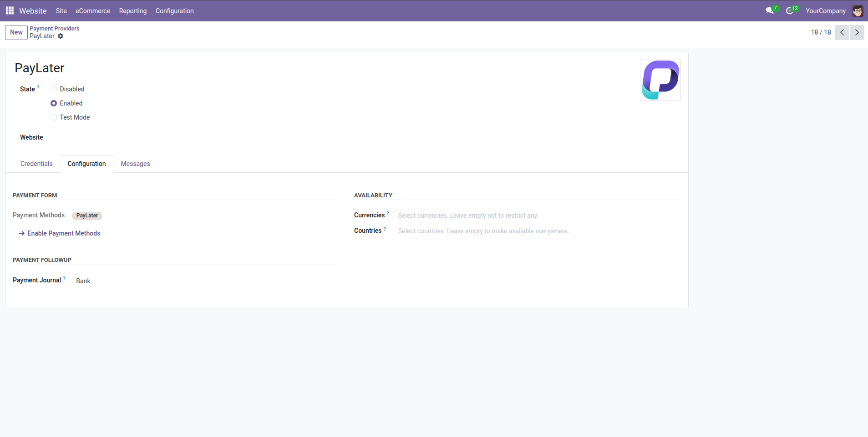Open the apps grid menu icon
868x437 pixels.
coord(10,10)
